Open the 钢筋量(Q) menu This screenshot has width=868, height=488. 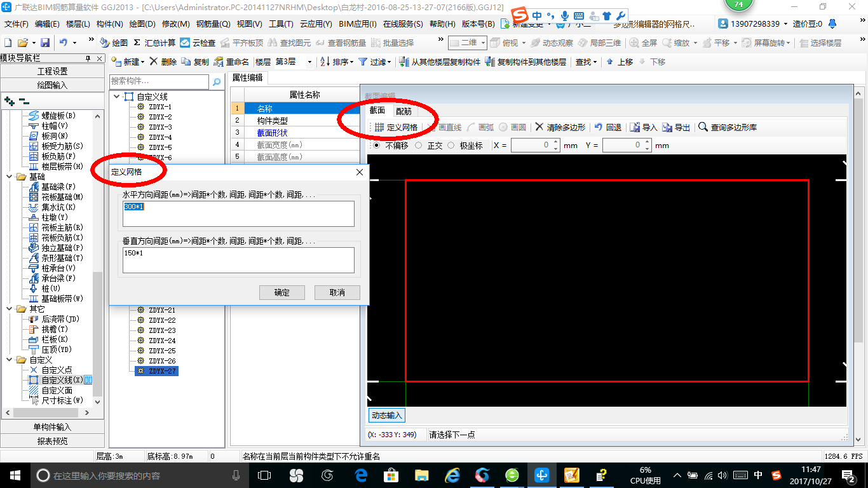[x=214, y=24]
